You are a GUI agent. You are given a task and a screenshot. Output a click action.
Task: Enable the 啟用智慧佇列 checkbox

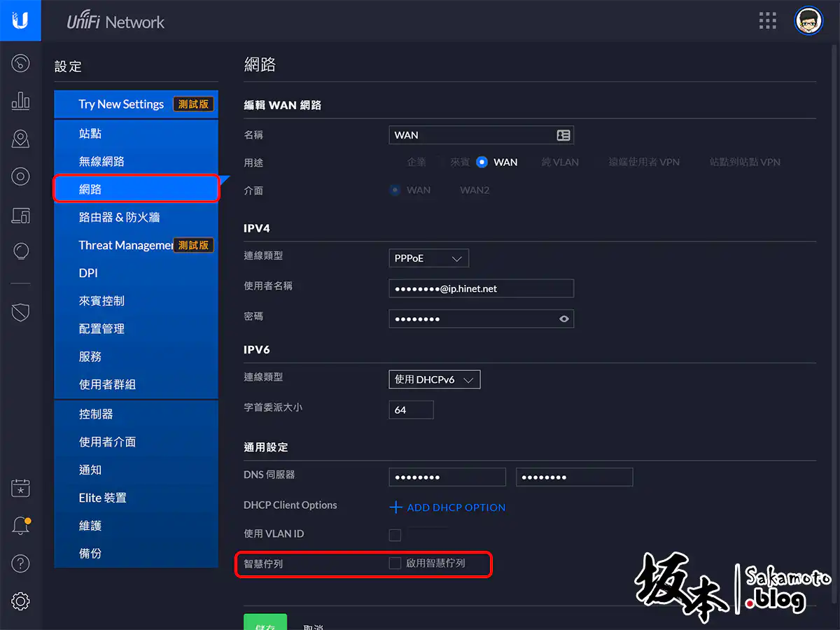(395, 563)
